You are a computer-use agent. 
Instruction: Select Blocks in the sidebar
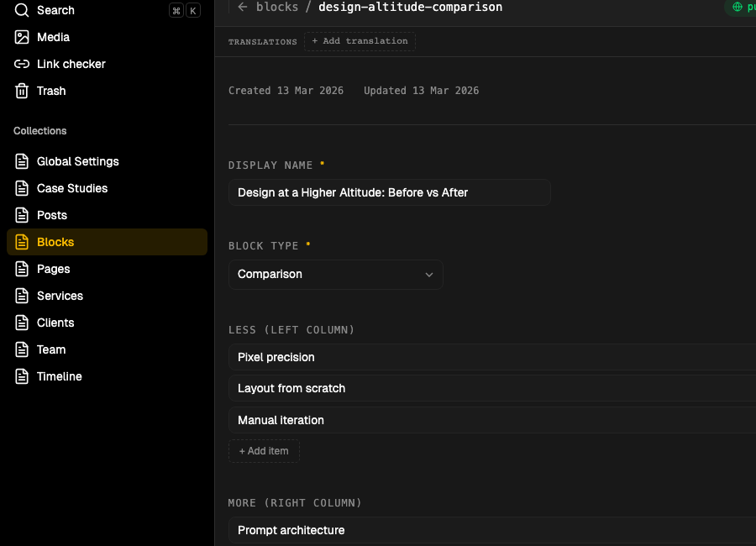tap(55, 242)
